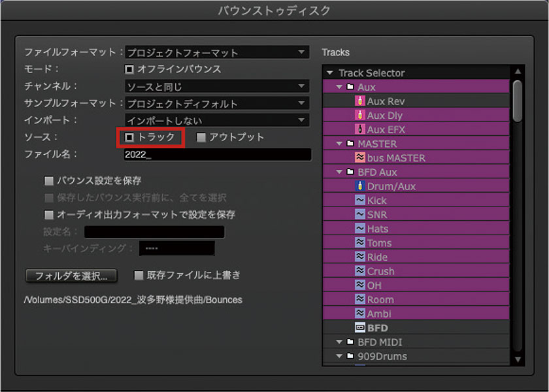Check 保存したバウンス実行前に、全てを選択 option

coord(48,198)
